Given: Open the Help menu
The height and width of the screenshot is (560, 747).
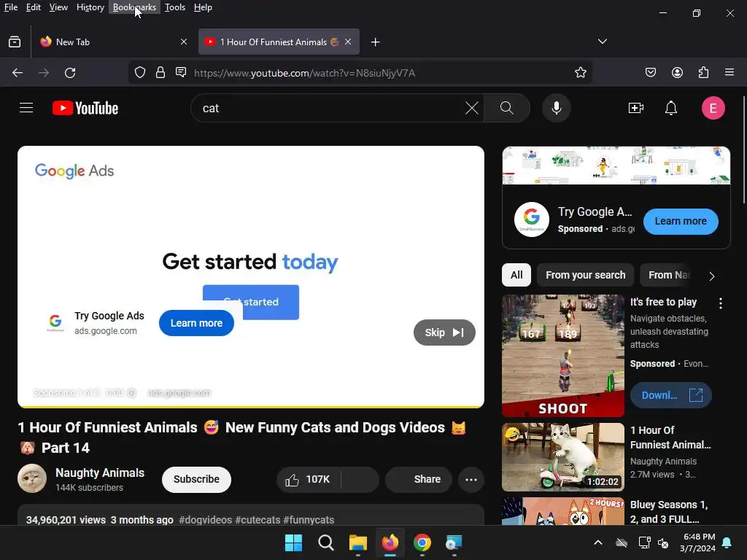Looking at the screenshot, I should pos(203,7).
